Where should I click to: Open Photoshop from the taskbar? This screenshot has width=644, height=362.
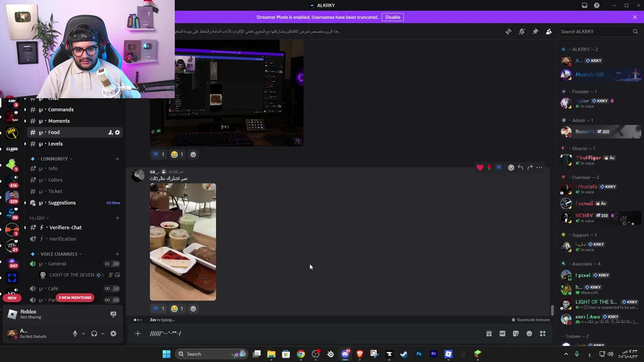click(419, 354)
